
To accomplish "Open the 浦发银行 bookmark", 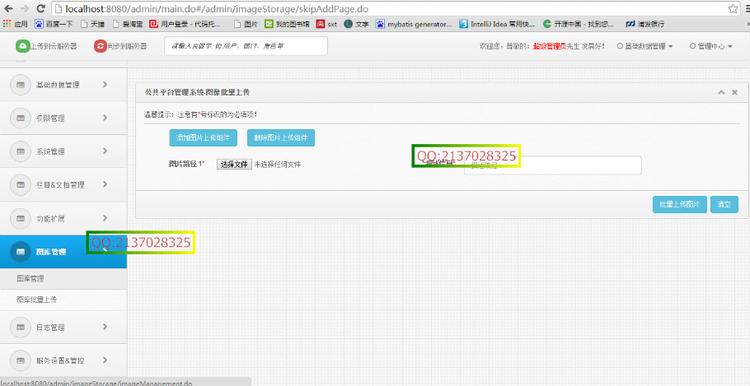I will 645,23.
